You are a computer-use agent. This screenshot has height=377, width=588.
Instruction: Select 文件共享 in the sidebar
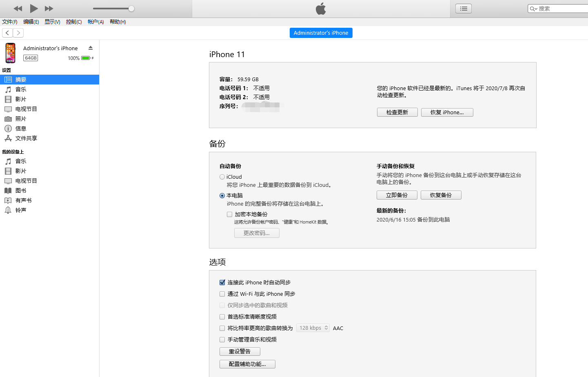26,138
